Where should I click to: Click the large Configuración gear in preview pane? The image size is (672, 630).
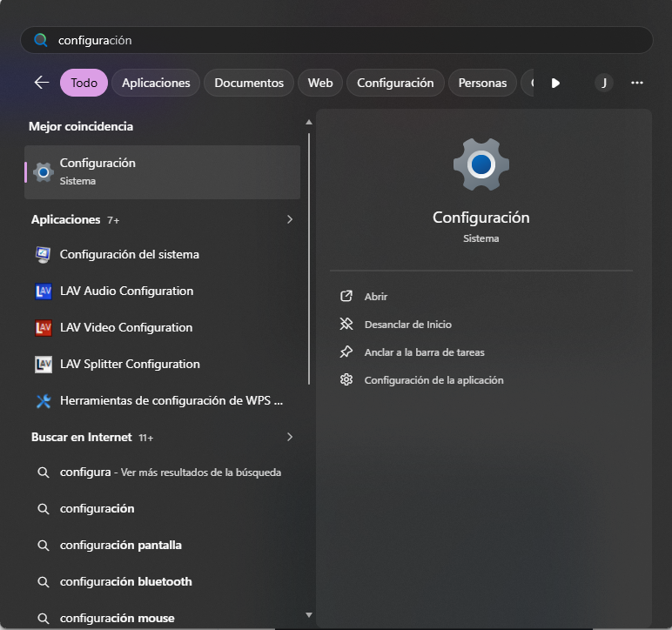click(x=480, y=164)
